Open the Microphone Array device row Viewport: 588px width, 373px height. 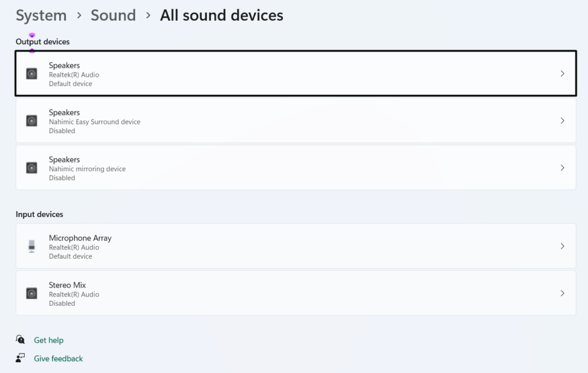pos(287,246)
